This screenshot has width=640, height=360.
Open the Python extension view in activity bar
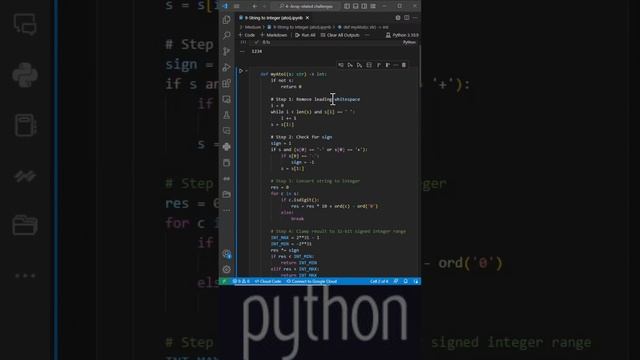[x=227, y=147]
